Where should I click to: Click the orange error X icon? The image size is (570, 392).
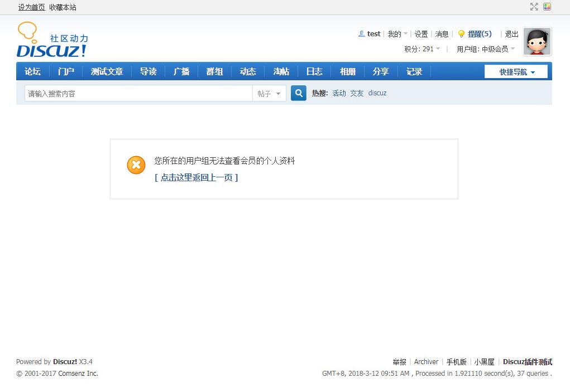[x=136, y=165]
